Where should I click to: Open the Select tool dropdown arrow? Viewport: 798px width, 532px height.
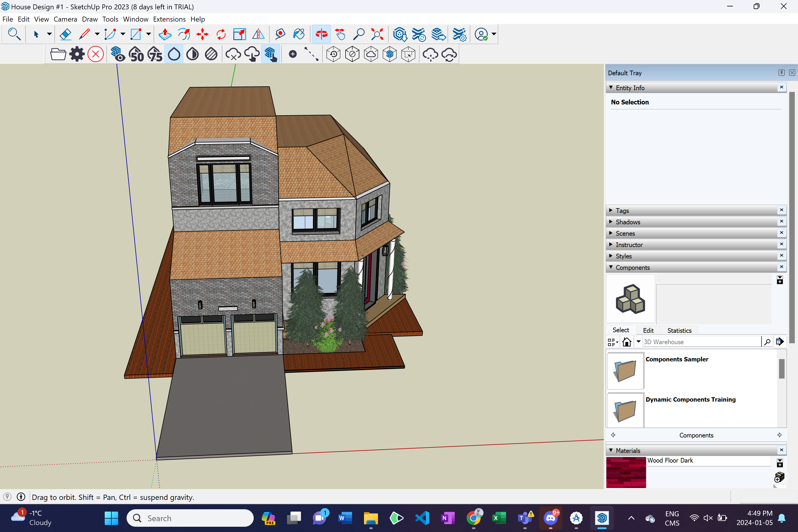click(x=49, y=34)
